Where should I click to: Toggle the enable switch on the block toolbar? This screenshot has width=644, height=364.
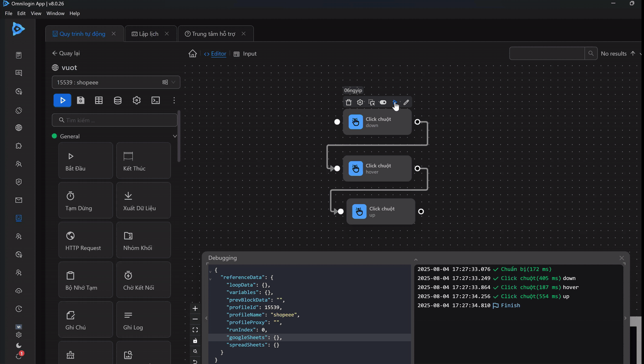[383, 102]
